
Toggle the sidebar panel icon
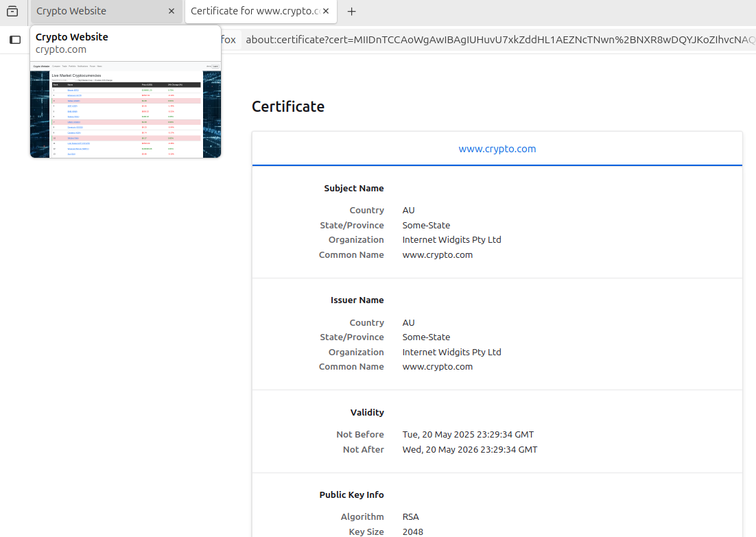pos(15,40)
